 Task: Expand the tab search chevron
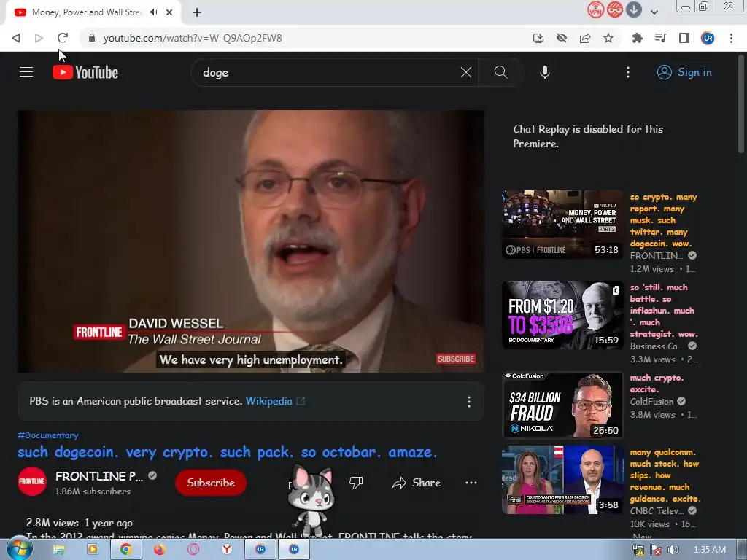tap(654, 12)
